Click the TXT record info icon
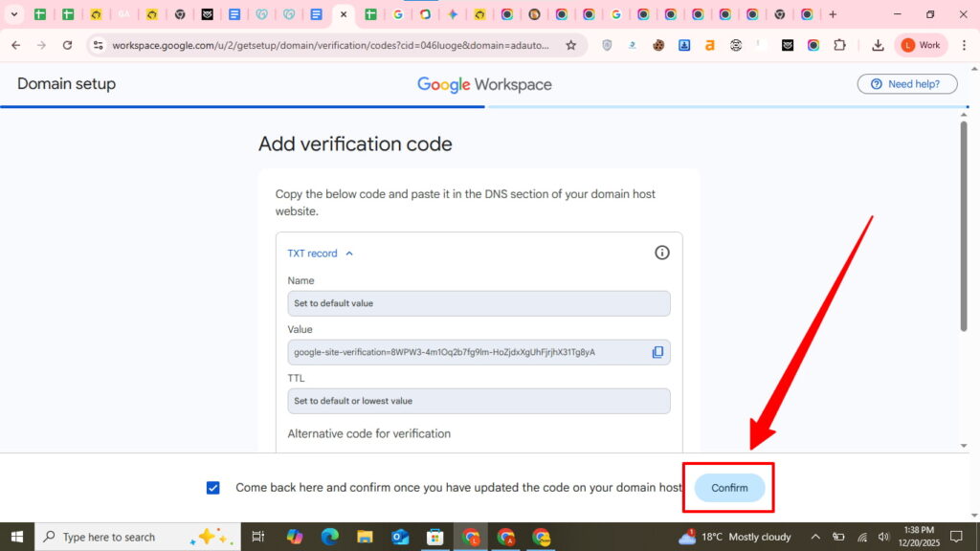This screenshot has height=551, width=980. [x=661, y=253]
